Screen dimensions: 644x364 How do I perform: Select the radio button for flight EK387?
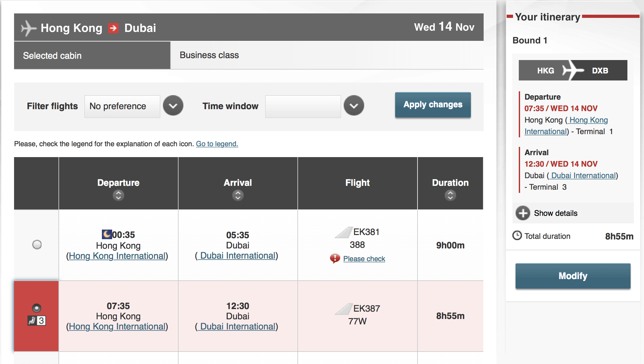37,307
